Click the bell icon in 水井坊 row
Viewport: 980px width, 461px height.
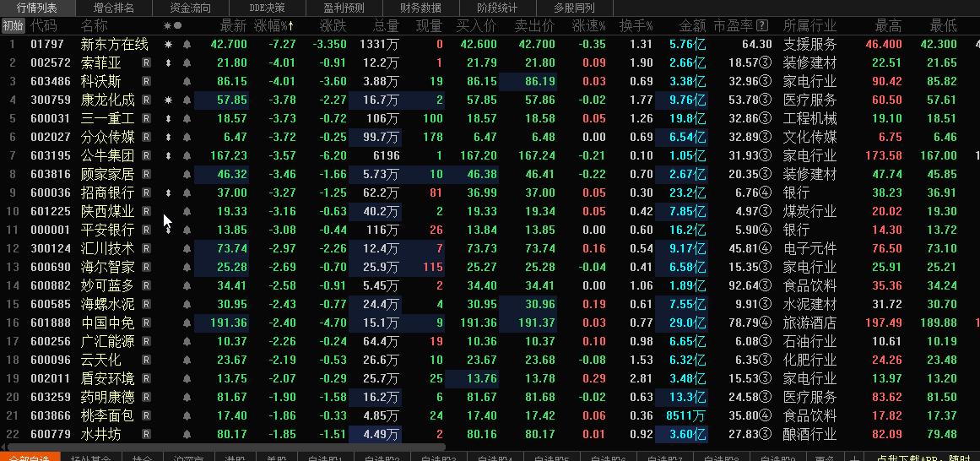pos(187,434)
